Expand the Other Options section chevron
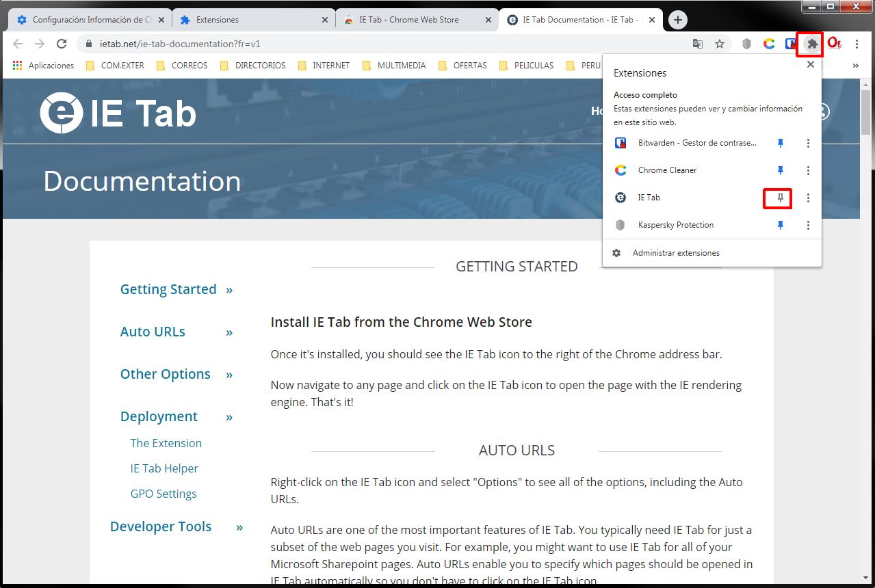The height and width of the screenshot is (588, 875). pyautogui.click(x=229, y=375)
